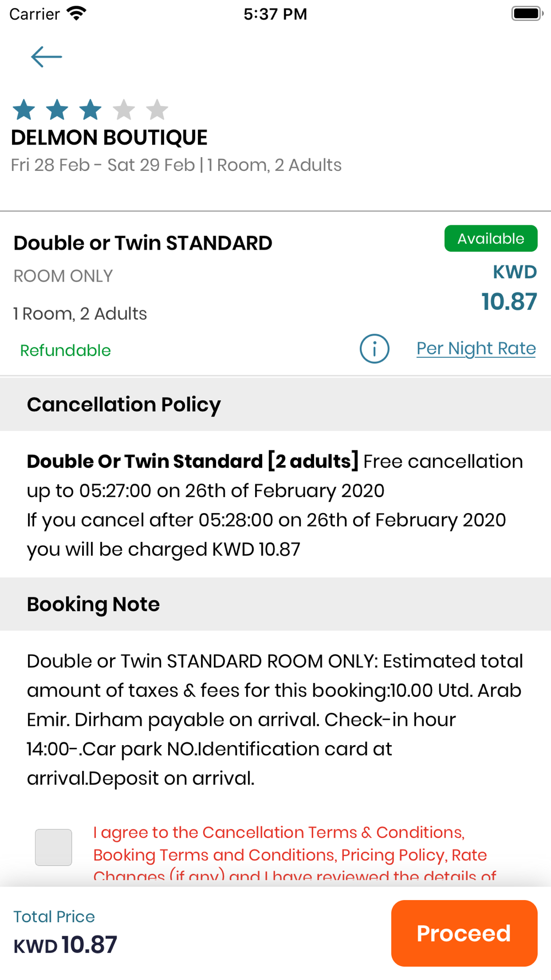551x980 pixels.
Task: Tap the fifth grey rating star
Action: (x=157, y=110)
